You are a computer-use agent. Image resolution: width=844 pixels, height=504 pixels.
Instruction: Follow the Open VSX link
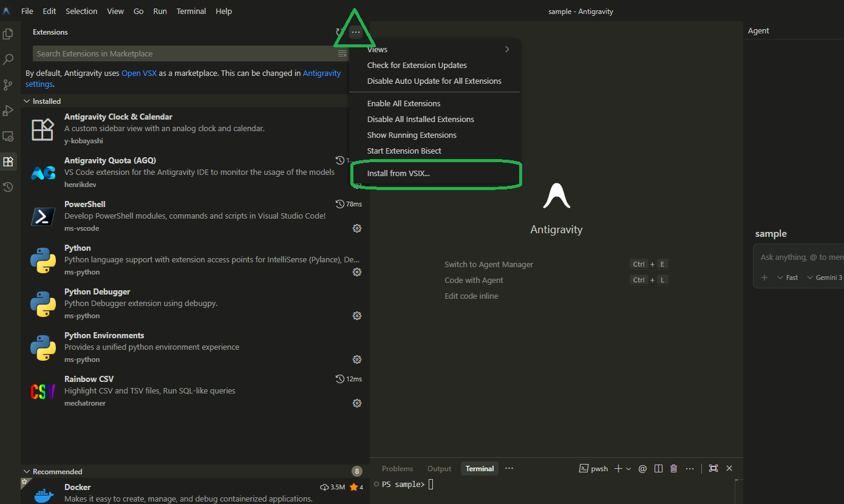tap(139, 73)
